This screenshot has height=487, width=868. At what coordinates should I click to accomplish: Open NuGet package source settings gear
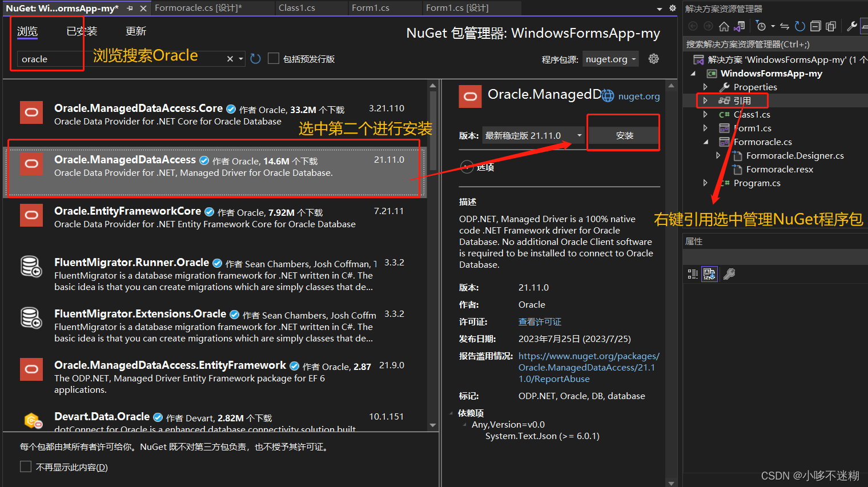(x=653, y=58)
